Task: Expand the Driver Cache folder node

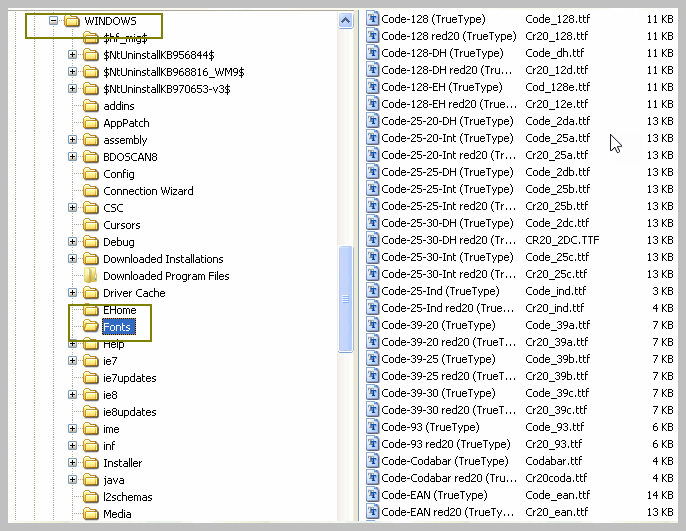Action: tap(73, 293)
